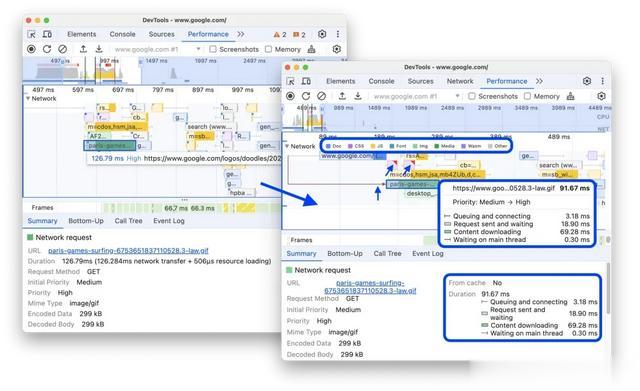The height and width of the screenshot is (391, 640).
Task: Click the record button in left DevTools
Action: point(31,49)
